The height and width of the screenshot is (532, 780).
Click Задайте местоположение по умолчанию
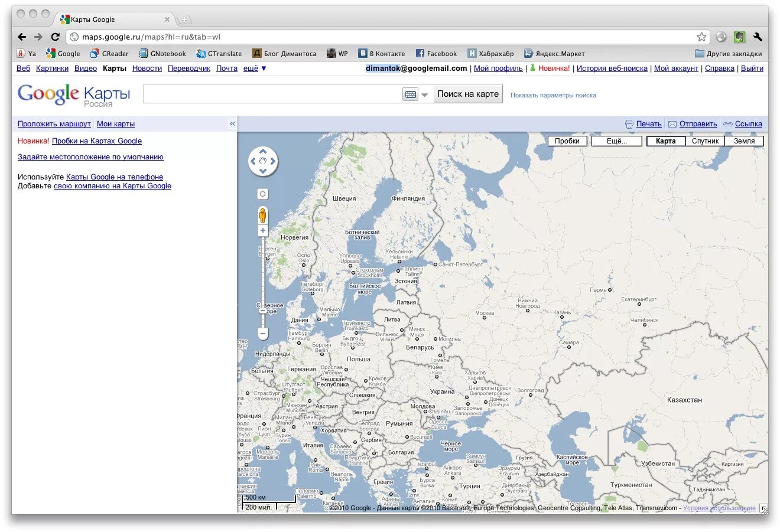point(90,157)
